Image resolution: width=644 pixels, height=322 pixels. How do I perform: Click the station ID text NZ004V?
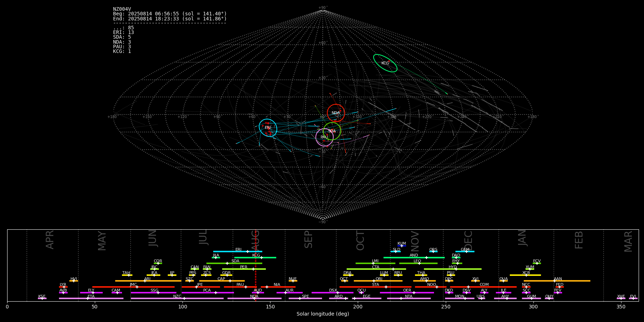[x=122, y=9]
